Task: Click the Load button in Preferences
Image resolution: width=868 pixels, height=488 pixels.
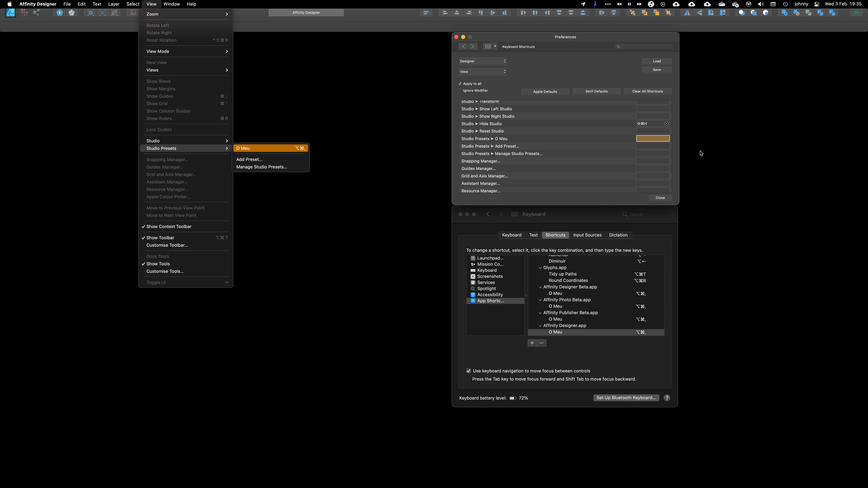Action: click(x=657, y=61)
